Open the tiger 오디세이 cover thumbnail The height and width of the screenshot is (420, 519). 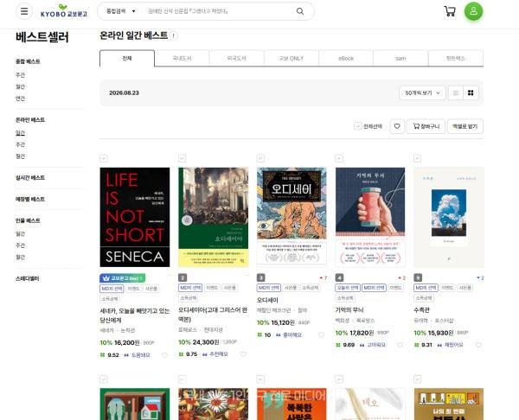coord(292,216)
